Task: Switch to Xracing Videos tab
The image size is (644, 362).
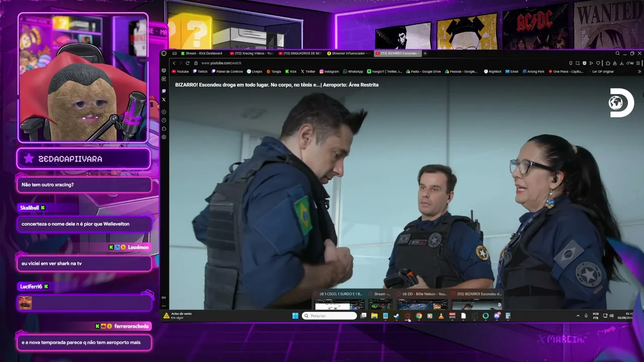Action: (x=252, y=53)
